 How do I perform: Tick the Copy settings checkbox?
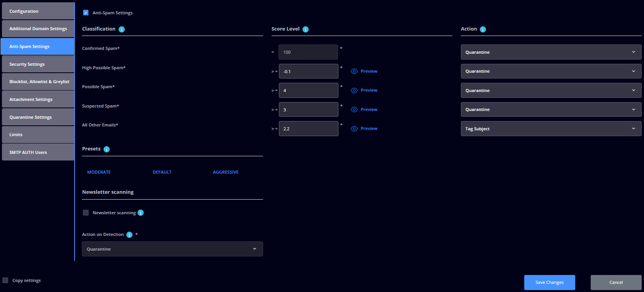(5, 280)
